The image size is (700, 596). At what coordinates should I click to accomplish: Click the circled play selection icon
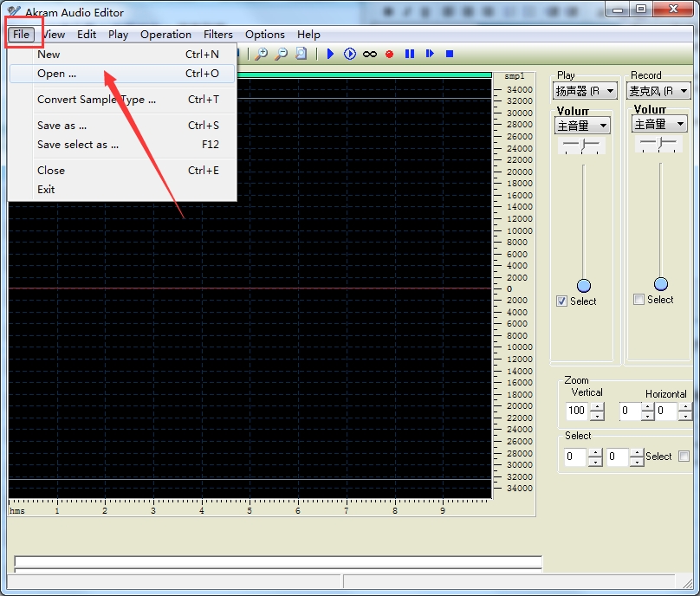(x=349, y=54)
